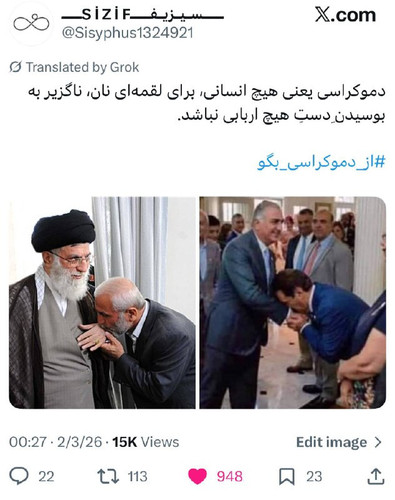The height and width of the screenshot is (500, 395).
Task: Open the @Sisyphus1324921 handle
Action: (x=128, y=33)
